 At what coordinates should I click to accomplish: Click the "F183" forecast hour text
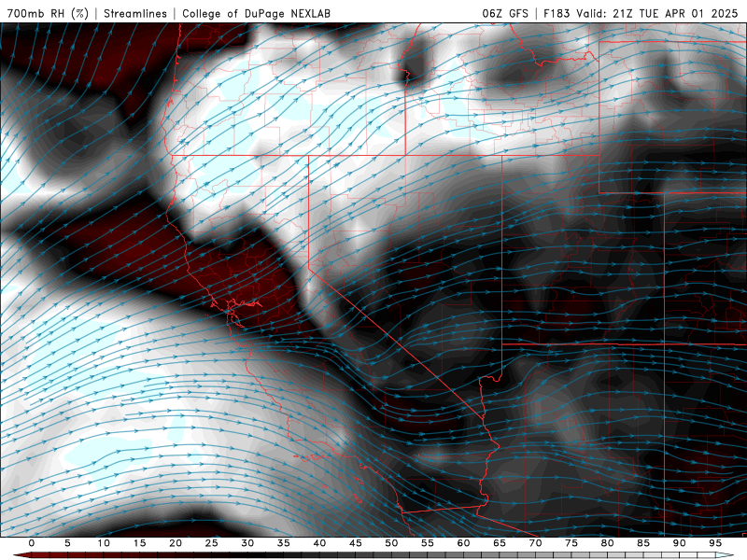pyautogui.click(x=557, y=13)
